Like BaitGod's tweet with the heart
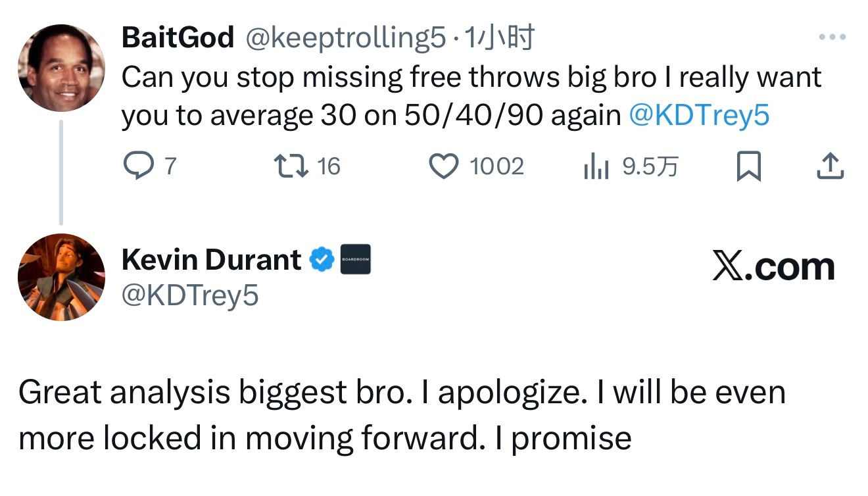The image size is (868, 496). (444, 166)
